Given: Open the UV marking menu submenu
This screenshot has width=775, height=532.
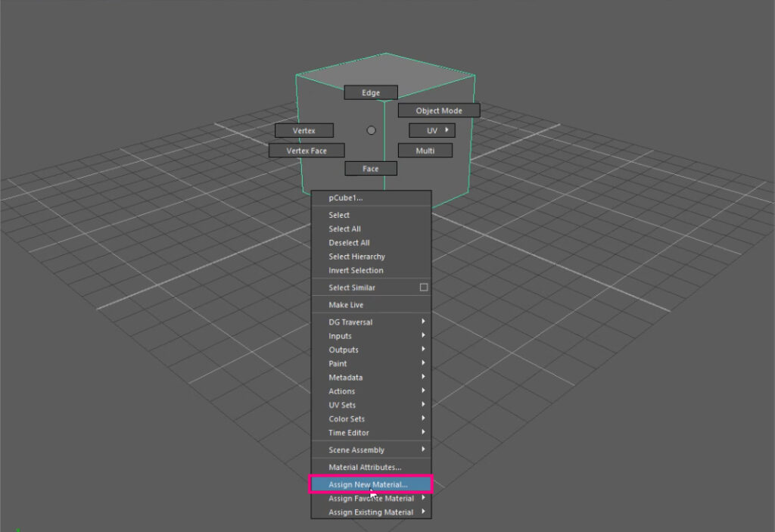Looking at the screenshot, I should pos(432,130).
